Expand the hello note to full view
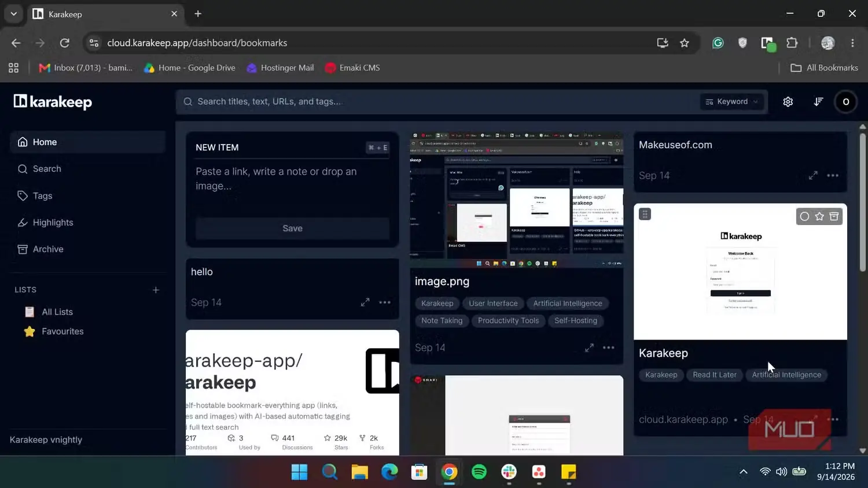 pyautogui.click(x=365, y=302)
